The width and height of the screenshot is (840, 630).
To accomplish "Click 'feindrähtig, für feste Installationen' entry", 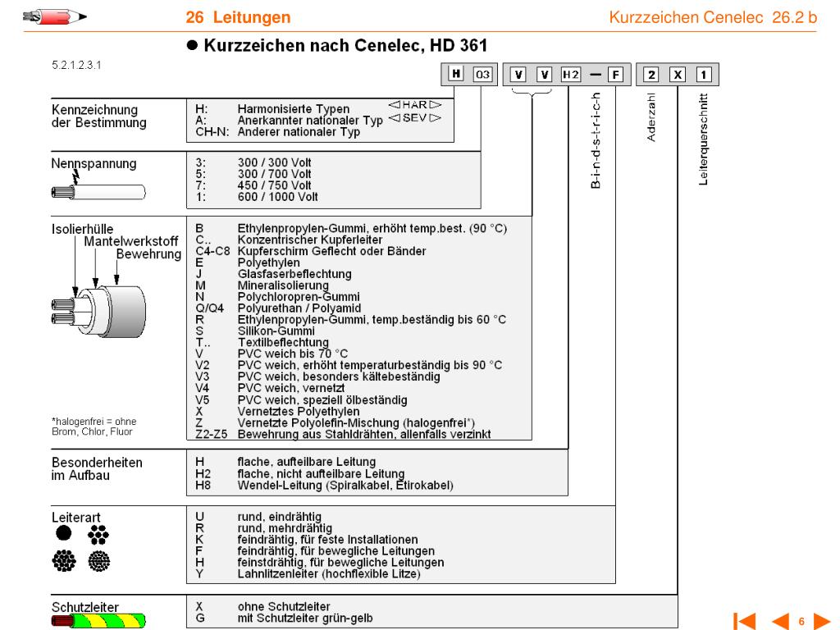I will tap(328, 540).
